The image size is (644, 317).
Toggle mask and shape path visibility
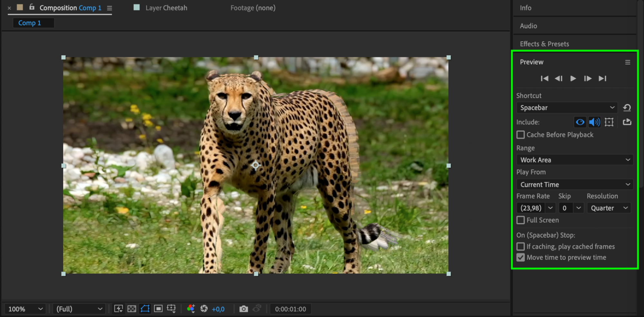coord(145,309)
